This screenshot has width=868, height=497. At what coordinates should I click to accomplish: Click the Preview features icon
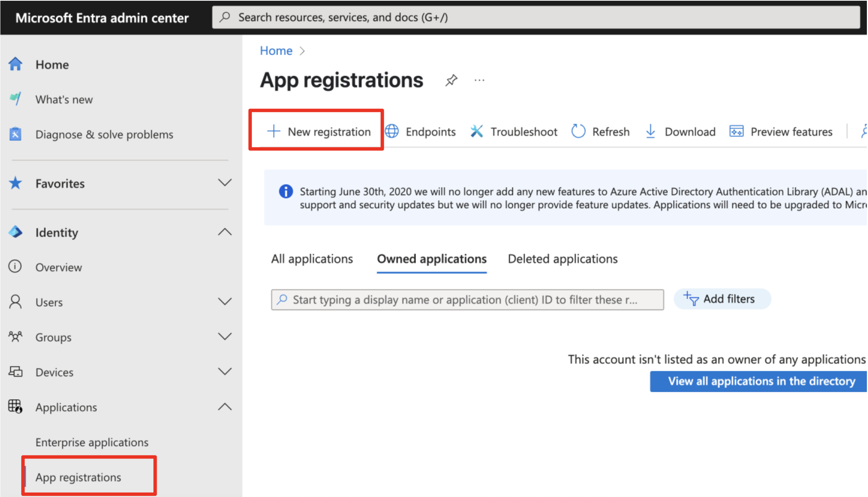(x=736, y=131)
